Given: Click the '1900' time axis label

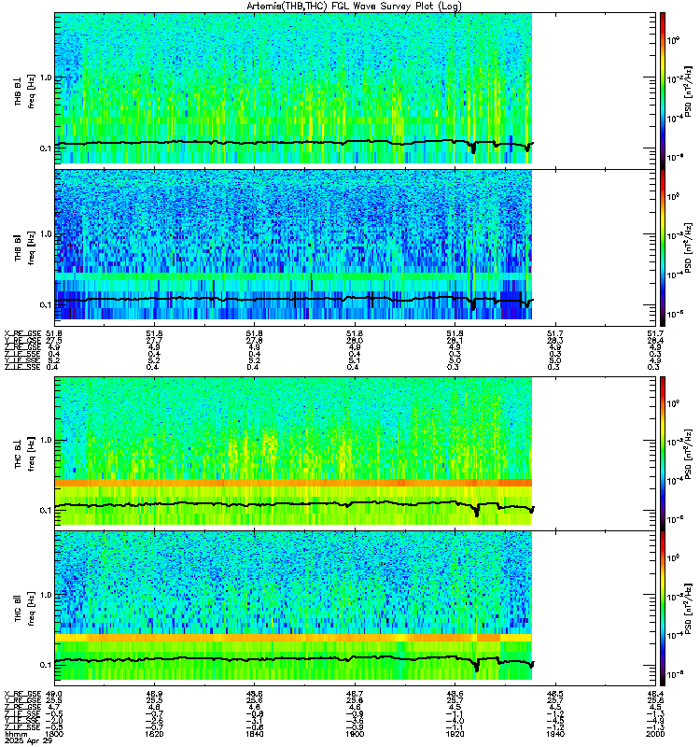Looking at the screenshot, I should pos(355,734).
